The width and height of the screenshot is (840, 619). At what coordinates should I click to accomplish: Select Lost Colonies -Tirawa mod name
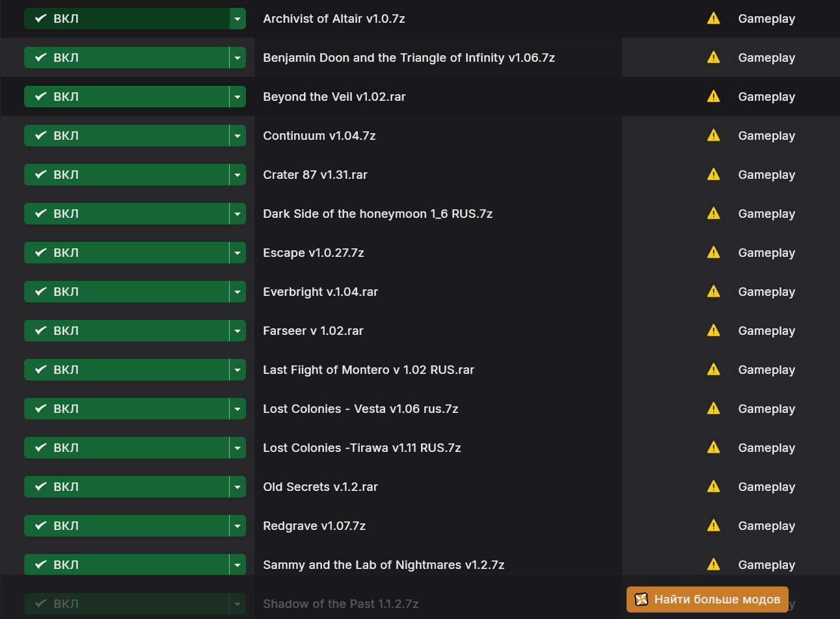click(362, 448)
